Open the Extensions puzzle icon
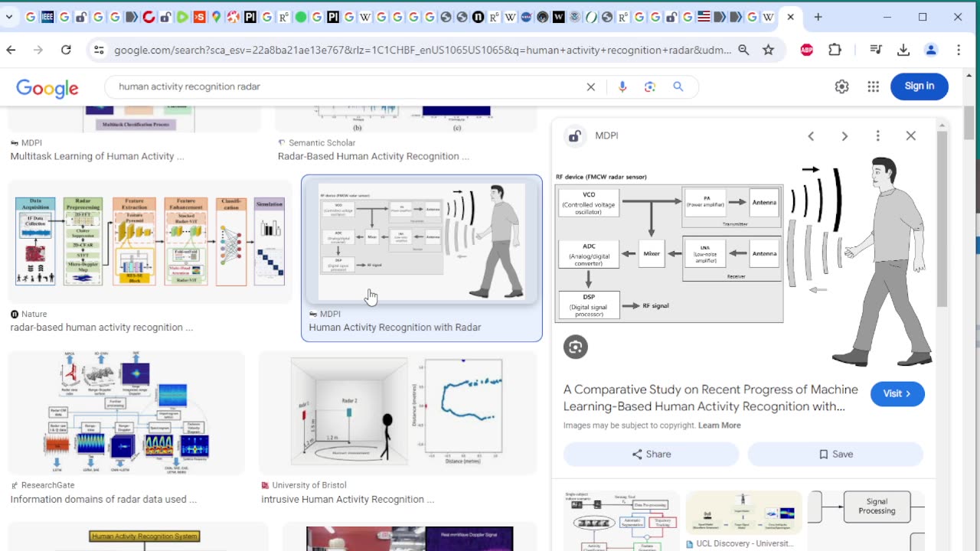The image size is (980, 551). tap(835, 50)
